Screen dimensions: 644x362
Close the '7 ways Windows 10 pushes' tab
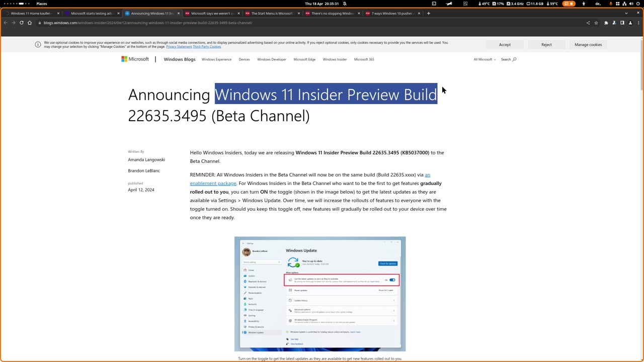[x=420, y=14]
